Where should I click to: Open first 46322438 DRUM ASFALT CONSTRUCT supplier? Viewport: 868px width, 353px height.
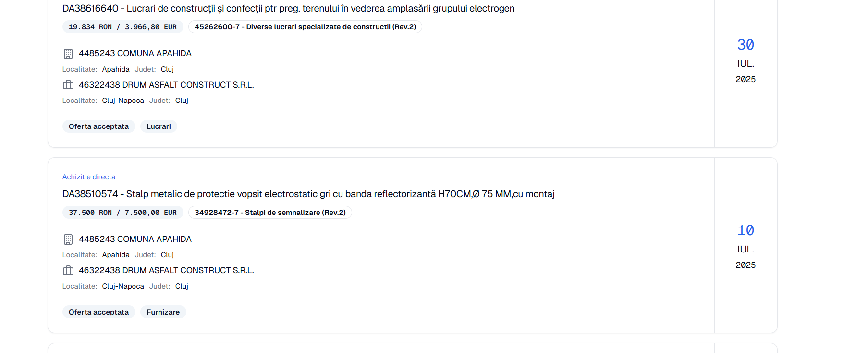pos(166,85)
